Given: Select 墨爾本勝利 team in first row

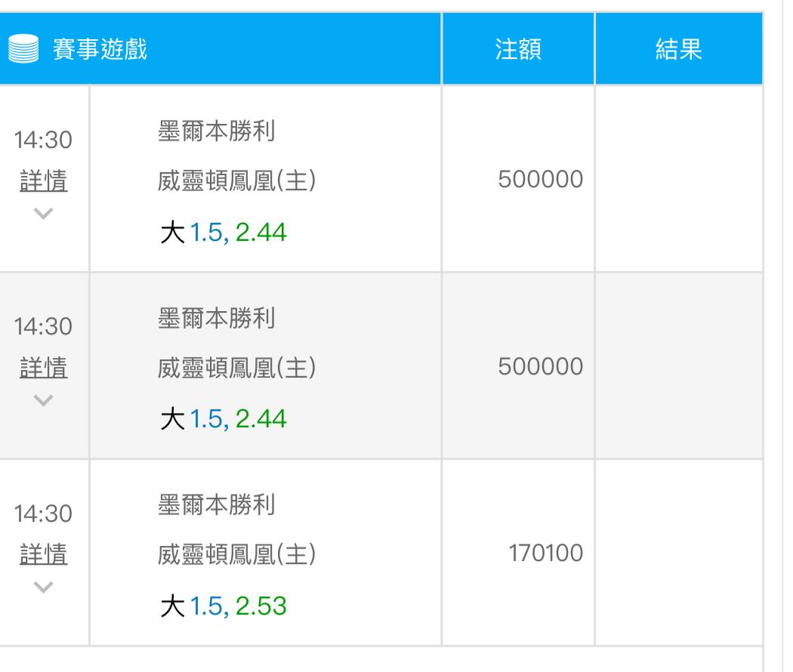Looking at the screenshot, I should pyautogui.click(x=217, y=131).
